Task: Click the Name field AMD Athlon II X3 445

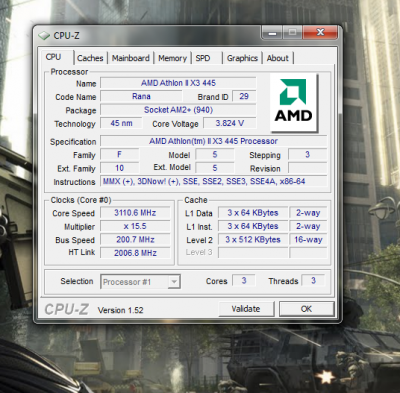Action: (x=178, y=83)
